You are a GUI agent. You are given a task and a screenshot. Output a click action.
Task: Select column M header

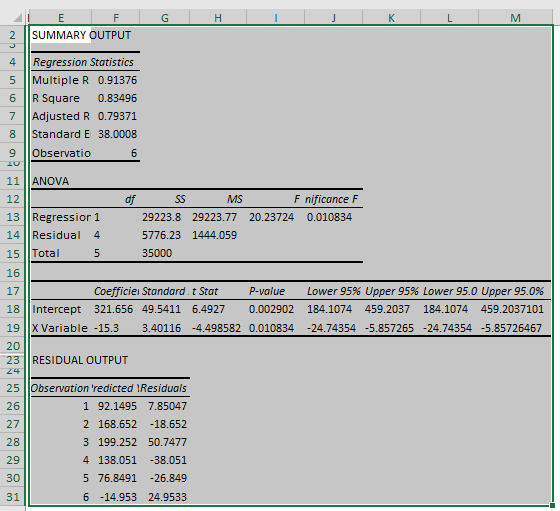pos(515,17)
